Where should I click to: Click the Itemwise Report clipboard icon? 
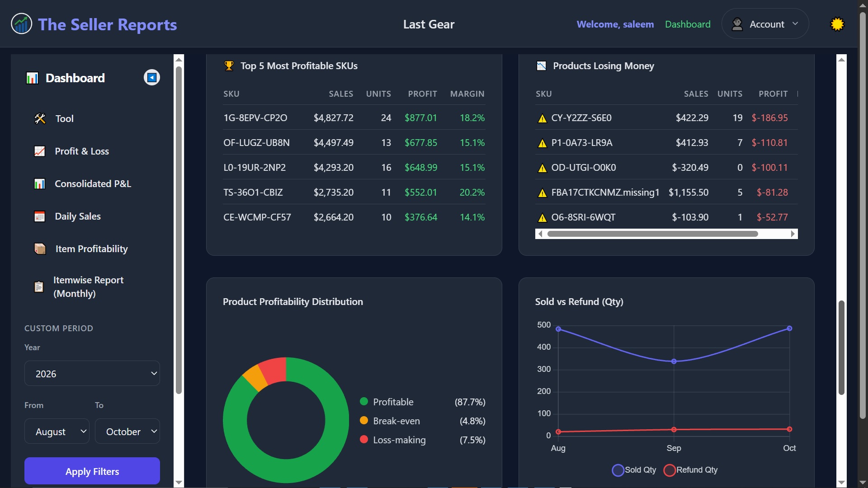(x=39, y=287)
